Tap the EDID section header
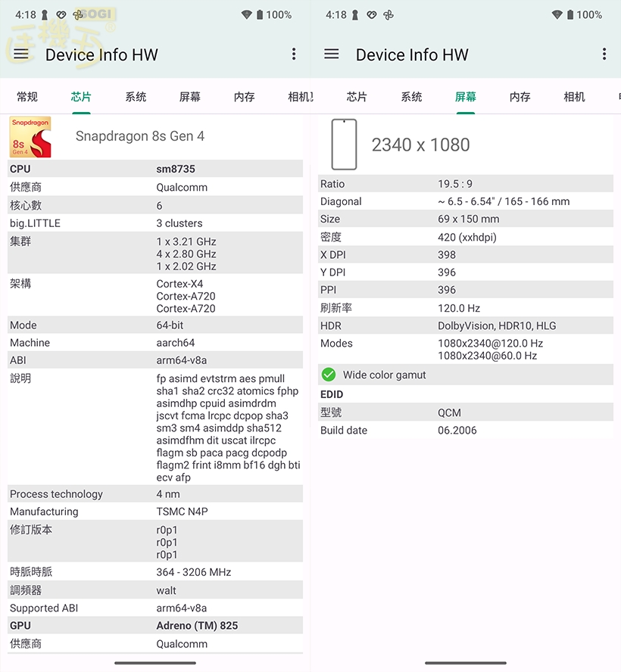This screenshot has height=672, width=621. (x=332, y=394)
